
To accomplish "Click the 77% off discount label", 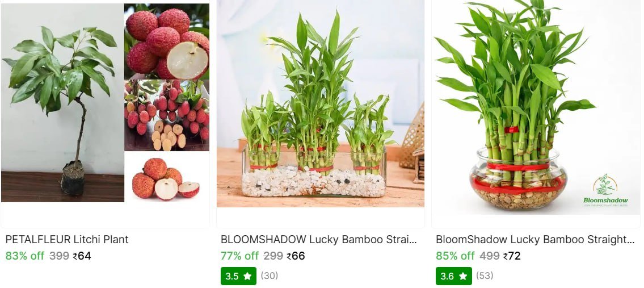I will coord(239,256).
